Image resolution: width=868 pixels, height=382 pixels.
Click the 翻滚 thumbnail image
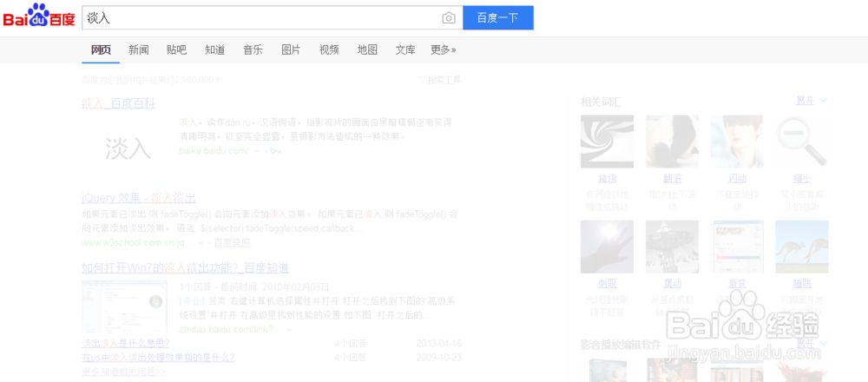click(672, 142)
